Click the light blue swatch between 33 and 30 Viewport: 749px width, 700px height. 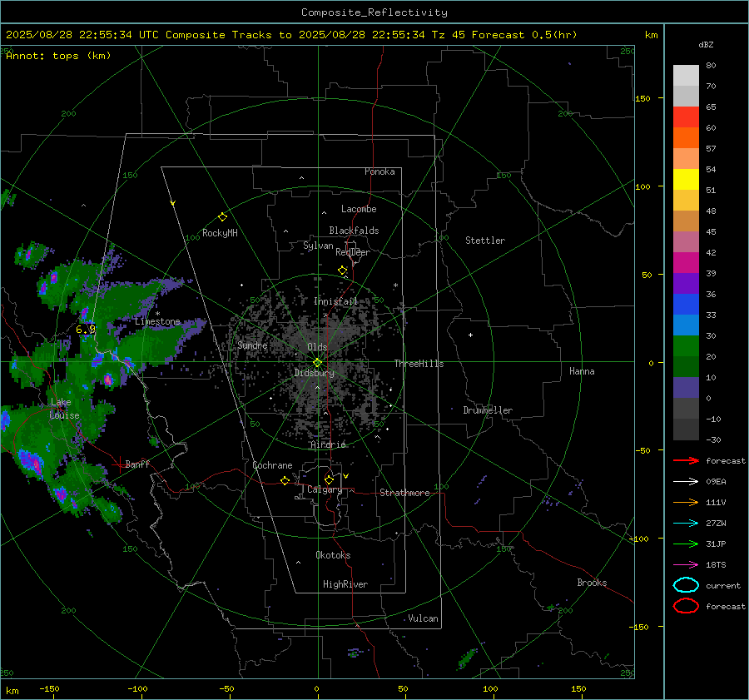pos(686,325)
